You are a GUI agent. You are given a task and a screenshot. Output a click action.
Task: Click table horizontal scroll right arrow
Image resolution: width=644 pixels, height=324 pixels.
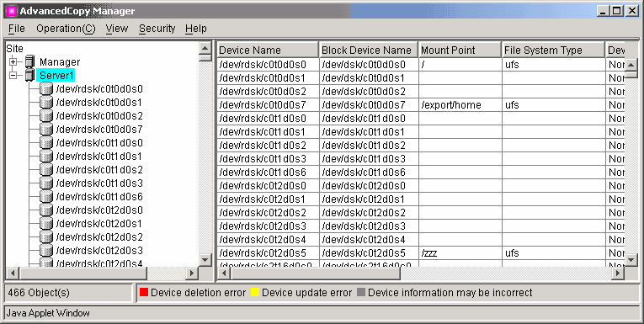[618, 273]
